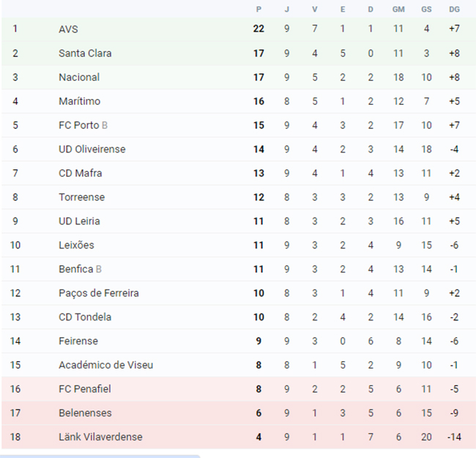The image size is (476, 458).
Task: Open the Marítimo team entry
Action: pyautogui.click(x=79, y=101)
